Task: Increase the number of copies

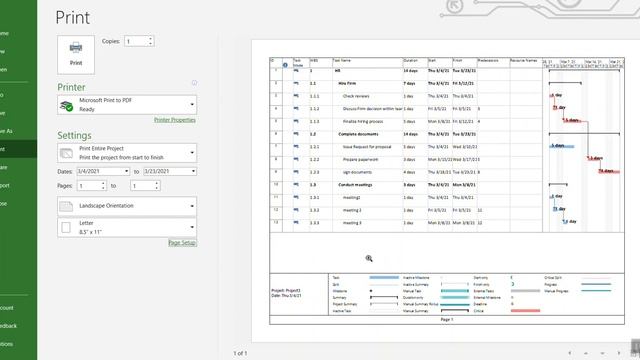Action: tap(151, 39)
